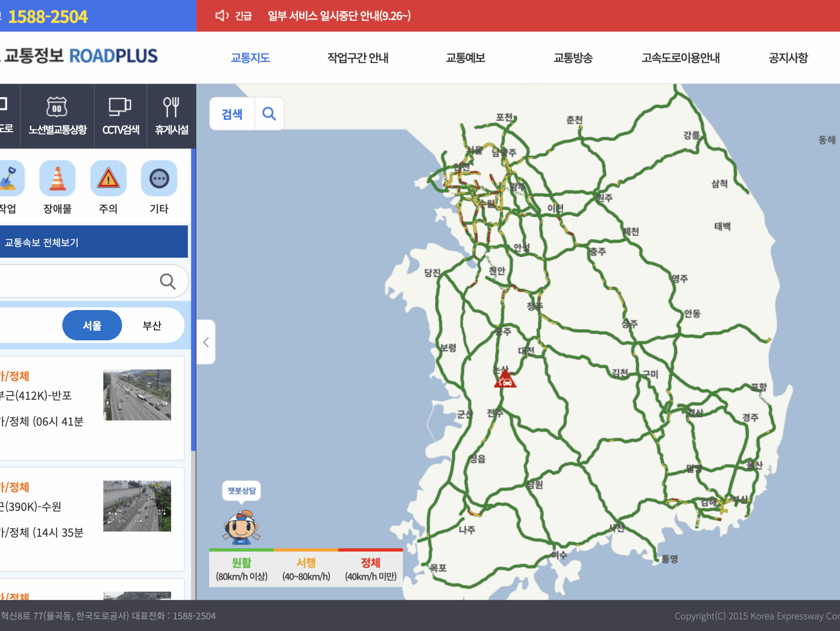
Task: Filter by 작업 shovel icon
Action: tap(9, 179)
